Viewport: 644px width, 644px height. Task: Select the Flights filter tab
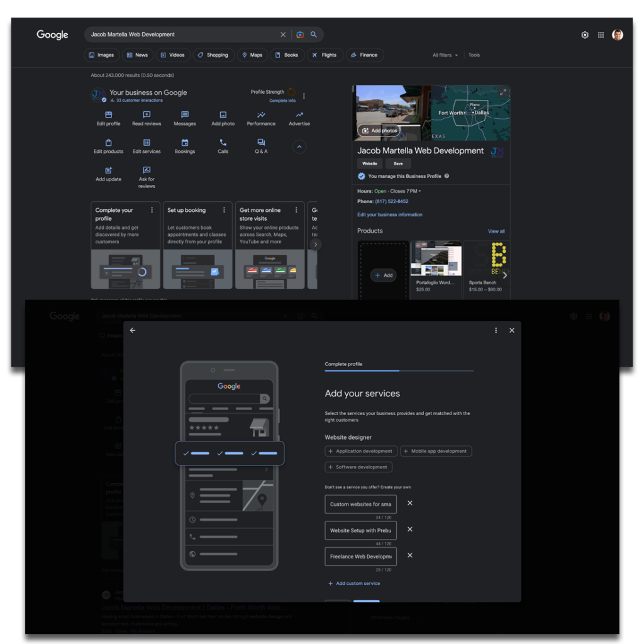click(x=325, y=55)
